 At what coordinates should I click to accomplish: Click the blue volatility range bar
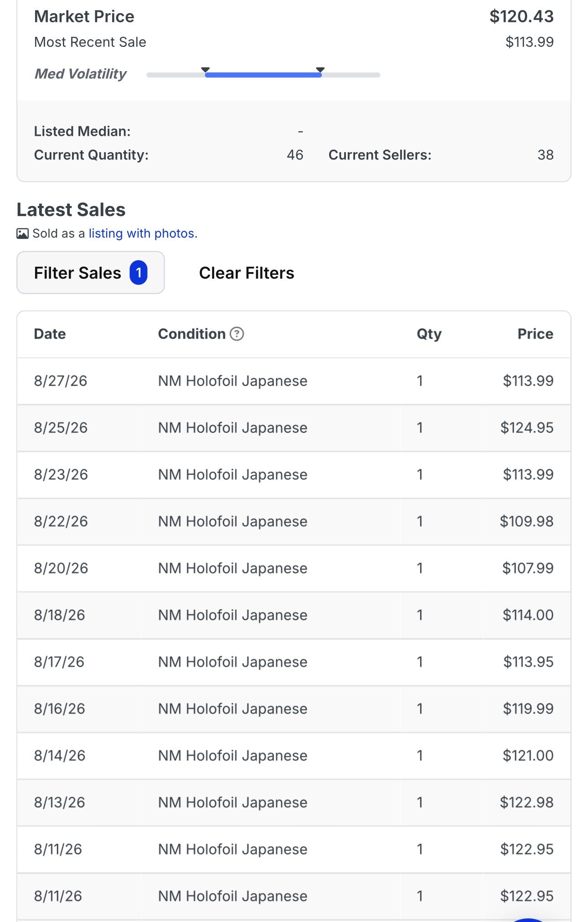tap(263, 75)
